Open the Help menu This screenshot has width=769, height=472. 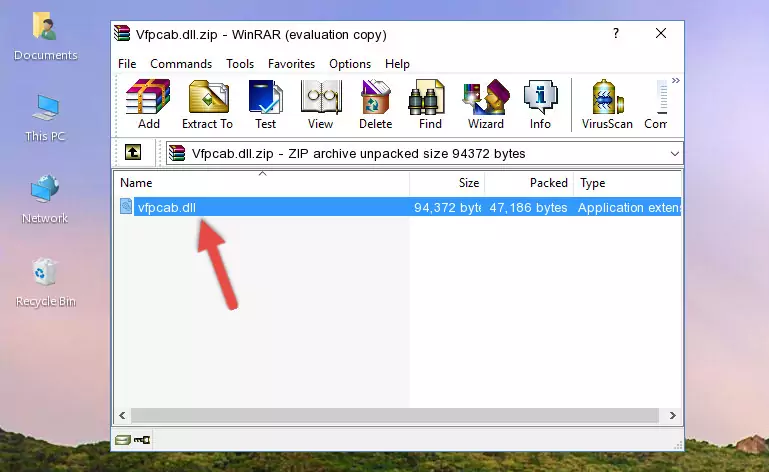click(x=397, y=64)
